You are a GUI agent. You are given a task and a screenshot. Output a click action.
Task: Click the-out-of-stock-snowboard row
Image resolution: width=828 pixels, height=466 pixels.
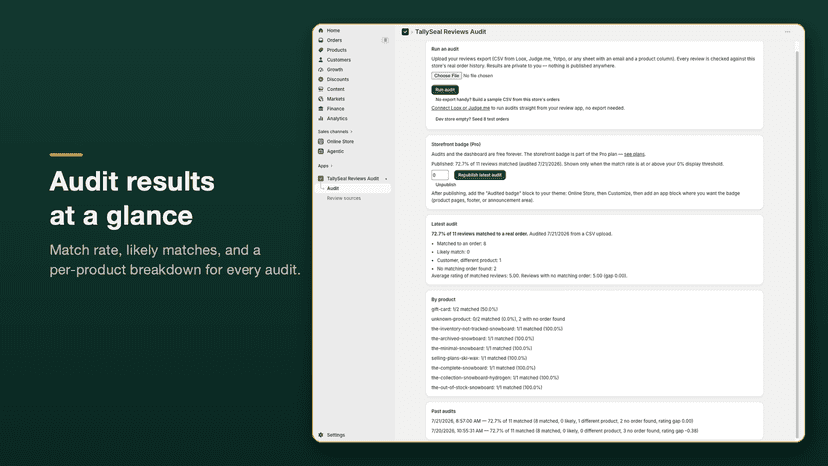486,387
